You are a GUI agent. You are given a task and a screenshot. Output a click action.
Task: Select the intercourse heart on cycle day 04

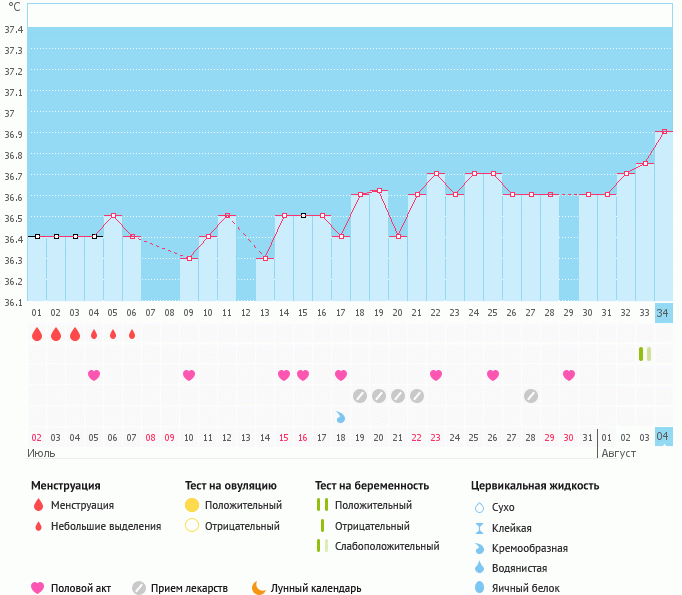coord(94,375)
